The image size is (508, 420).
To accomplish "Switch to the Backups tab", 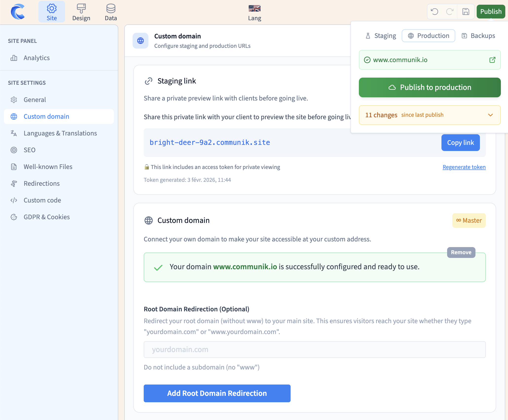I will [x=478, y=36].
